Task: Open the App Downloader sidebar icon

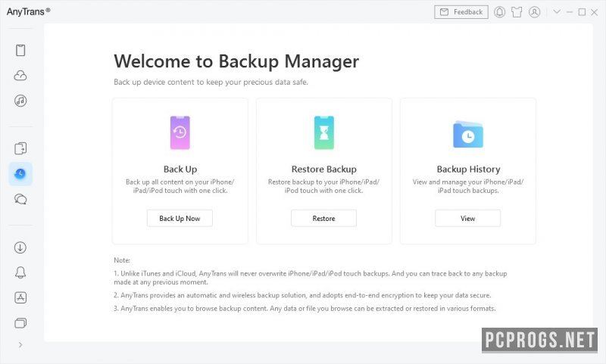Action: click(20, 297)
